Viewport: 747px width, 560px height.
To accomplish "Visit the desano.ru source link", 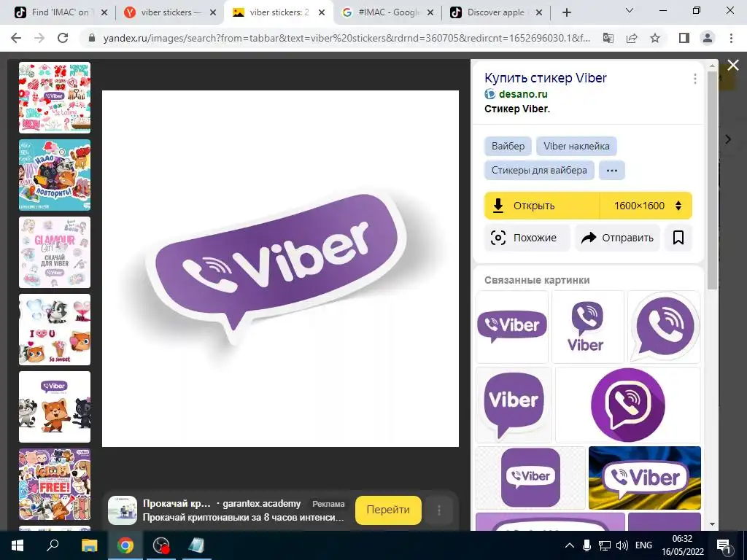I will [523, 94].
